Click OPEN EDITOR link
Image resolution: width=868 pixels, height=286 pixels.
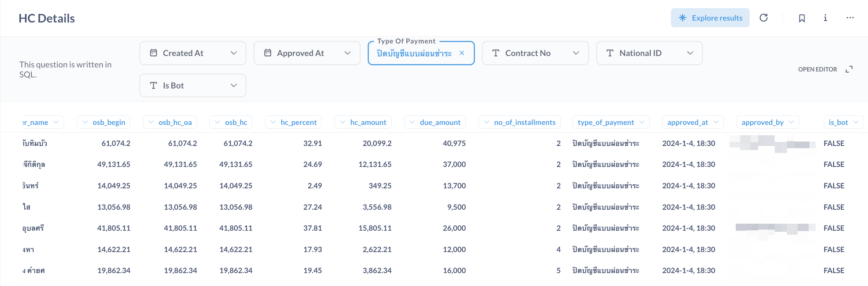[x=817, y=69]
